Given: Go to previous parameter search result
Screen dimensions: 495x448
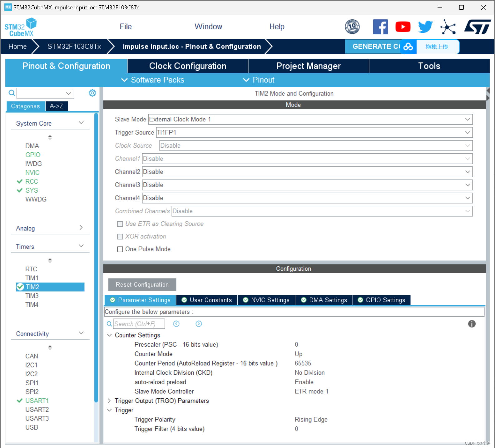Looking at the screenshot, I should coord(176,324).
